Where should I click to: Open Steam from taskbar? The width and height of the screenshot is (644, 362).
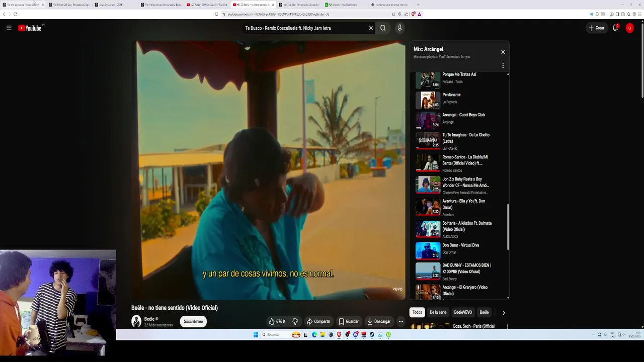click(372, 335)
